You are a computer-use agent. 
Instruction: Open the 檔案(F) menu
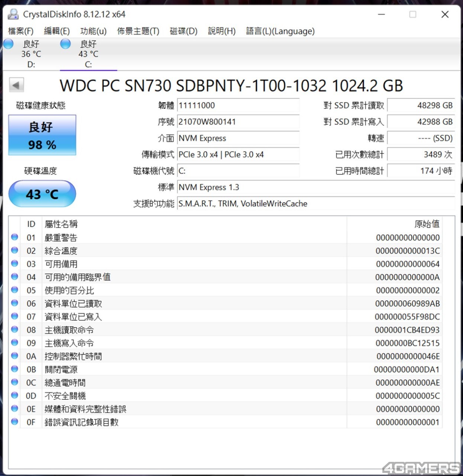coord(21,31)
